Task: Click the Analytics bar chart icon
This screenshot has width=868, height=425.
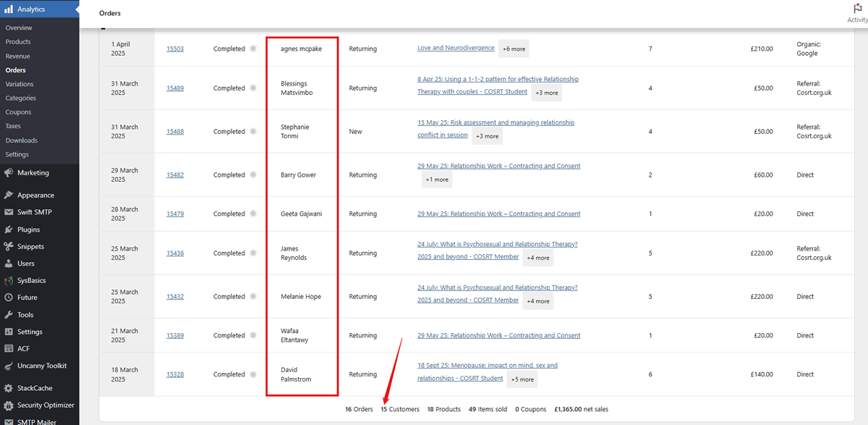Action: 9,9
